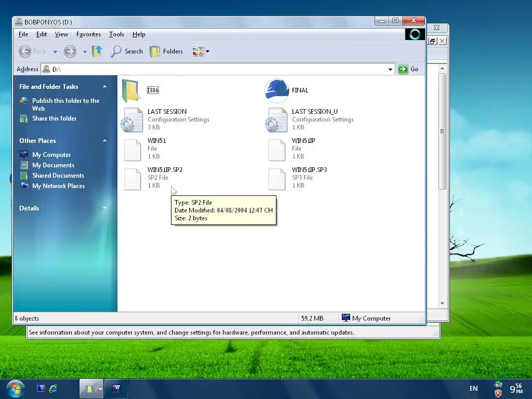Click the Safely Remove Hardware tray icon
Viewport: 532px width, 399px height.
(x=498, y=384)
